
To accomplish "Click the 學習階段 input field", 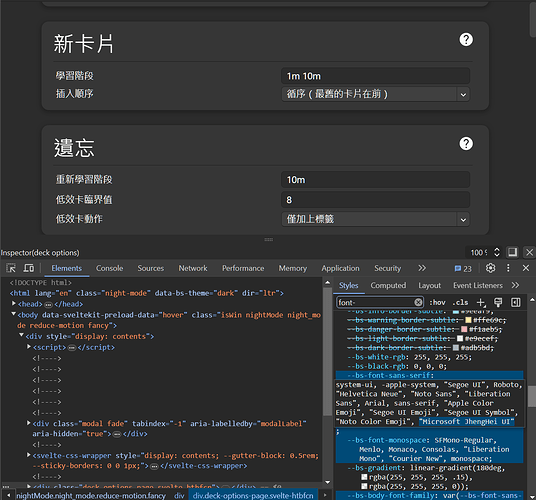I will (x=375, y=76).
